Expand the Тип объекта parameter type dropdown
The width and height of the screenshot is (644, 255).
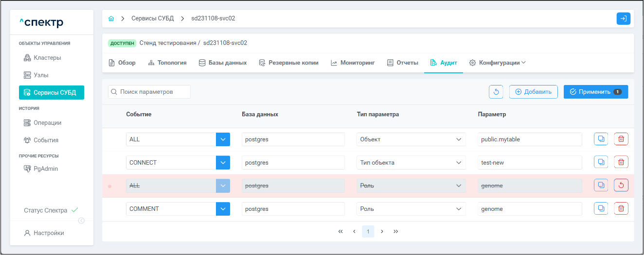459,163
